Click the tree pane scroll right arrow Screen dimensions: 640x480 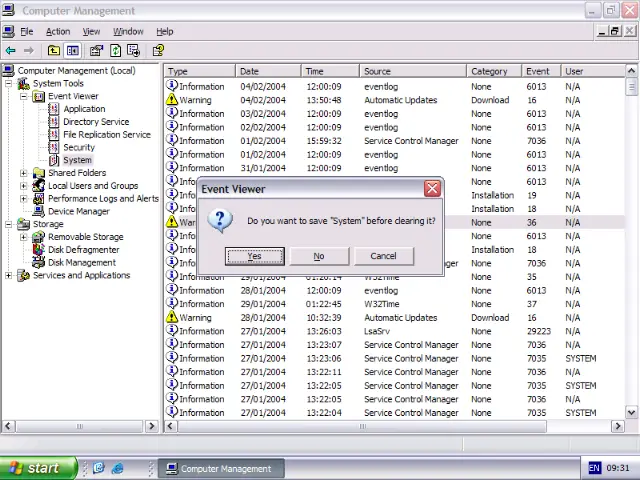(x=152, y=427)
